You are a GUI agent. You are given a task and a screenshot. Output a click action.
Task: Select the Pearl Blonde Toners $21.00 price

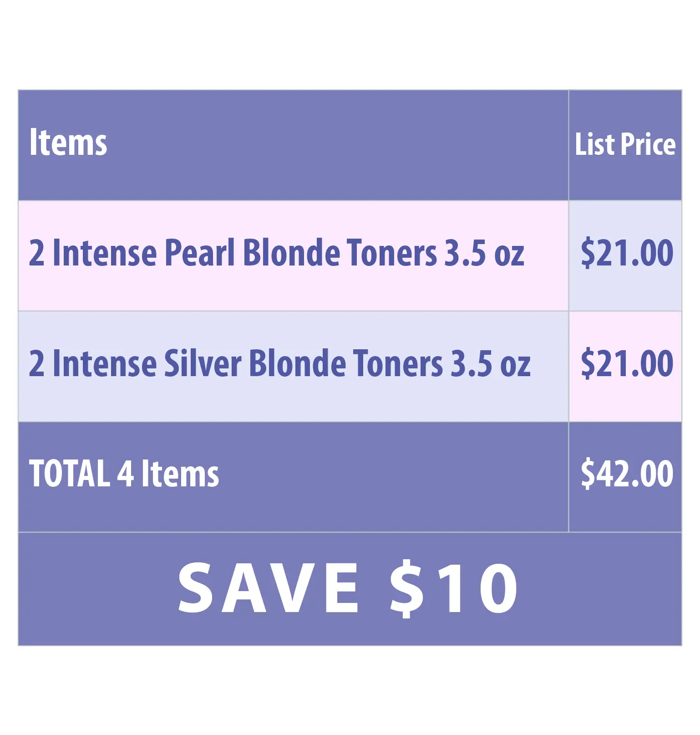pos(627,252)
